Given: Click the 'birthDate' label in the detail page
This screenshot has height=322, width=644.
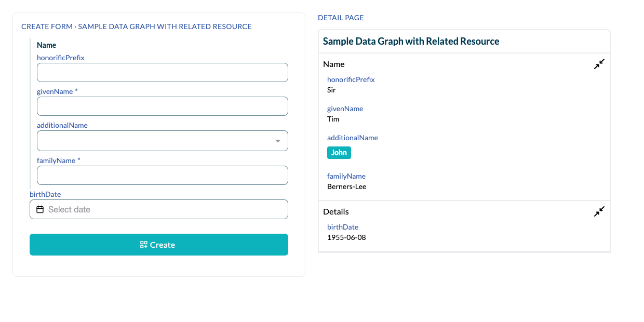Looking at the screenshot, I should (x=343, y=227).
